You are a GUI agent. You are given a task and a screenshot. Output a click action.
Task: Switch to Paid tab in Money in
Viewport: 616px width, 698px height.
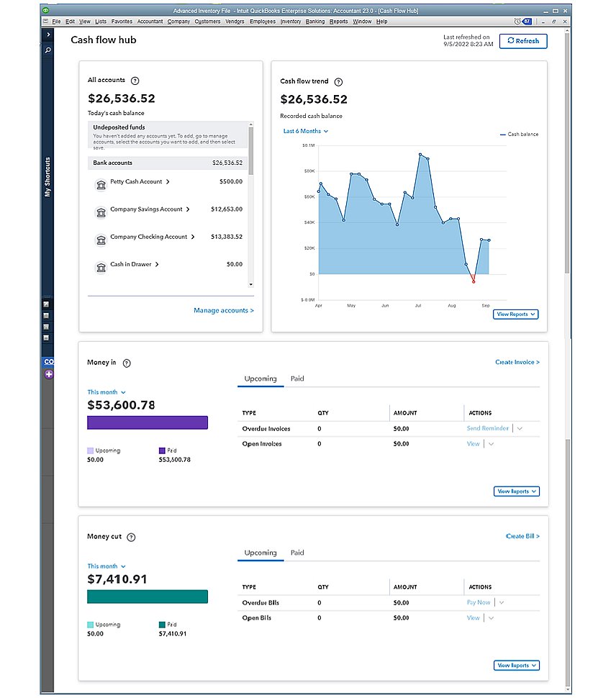297,379
